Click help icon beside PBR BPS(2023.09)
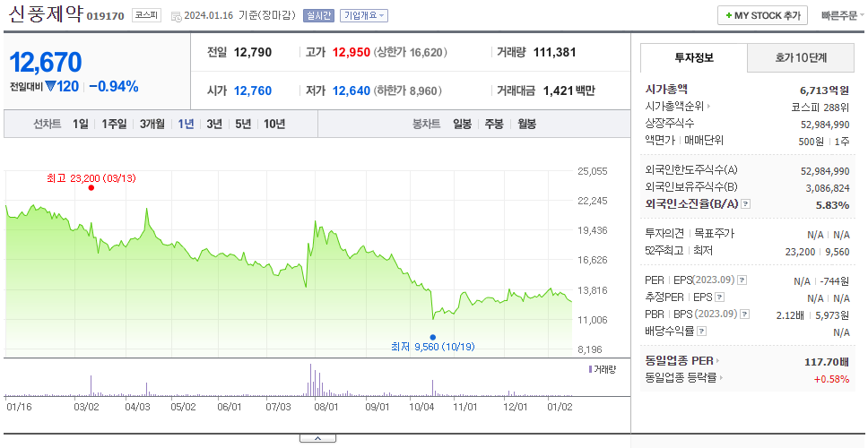 [745, 314]
